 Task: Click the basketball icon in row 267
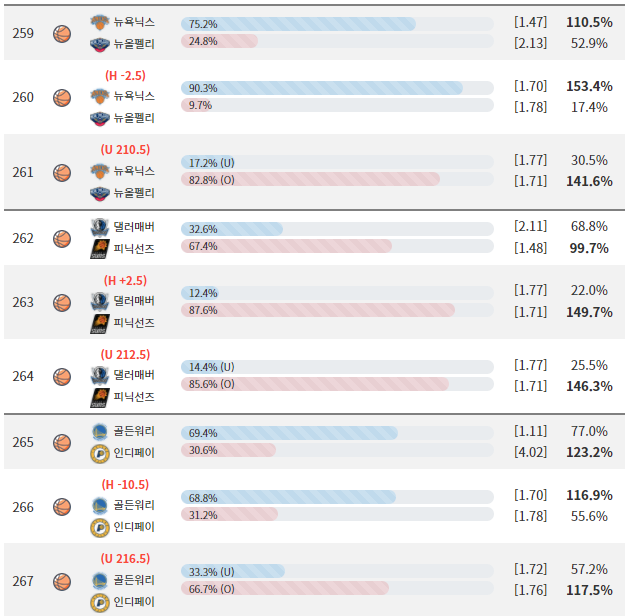click(62, 581)
